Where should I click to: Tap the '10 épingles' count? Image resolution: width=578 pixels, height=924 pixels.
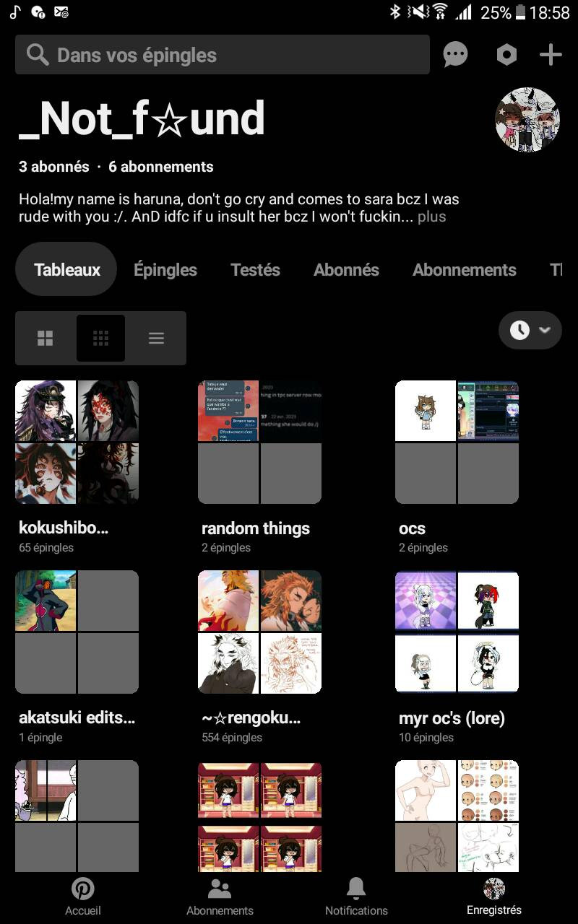coord(426,738)
